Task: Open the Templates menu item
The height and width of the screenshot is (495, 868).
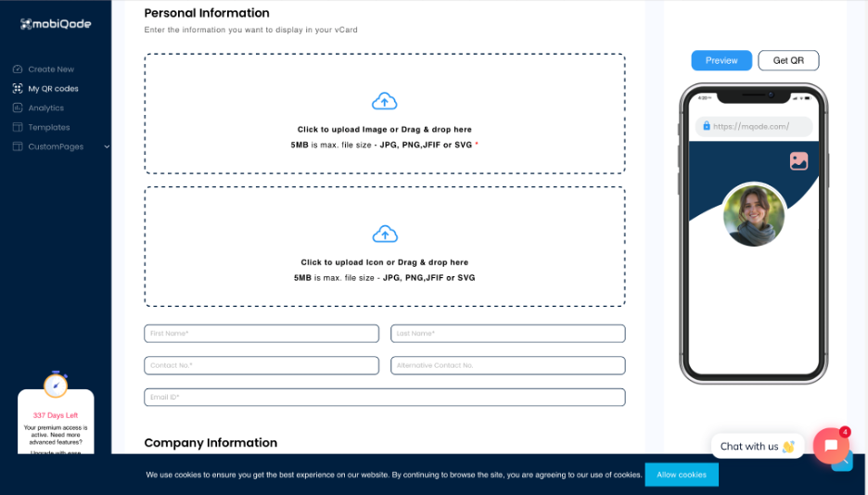Action: (49, 128)
